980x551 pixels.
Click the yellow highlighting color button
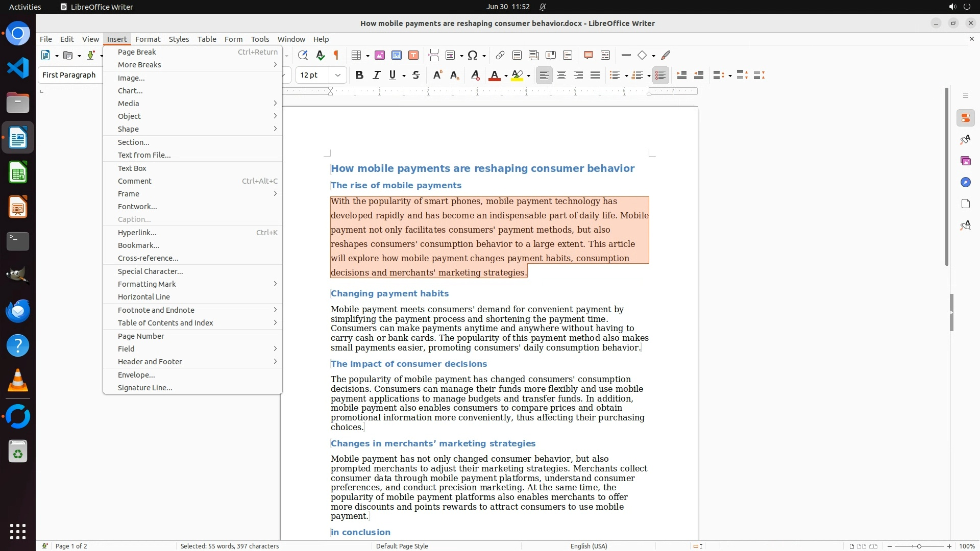coord(517,76)
